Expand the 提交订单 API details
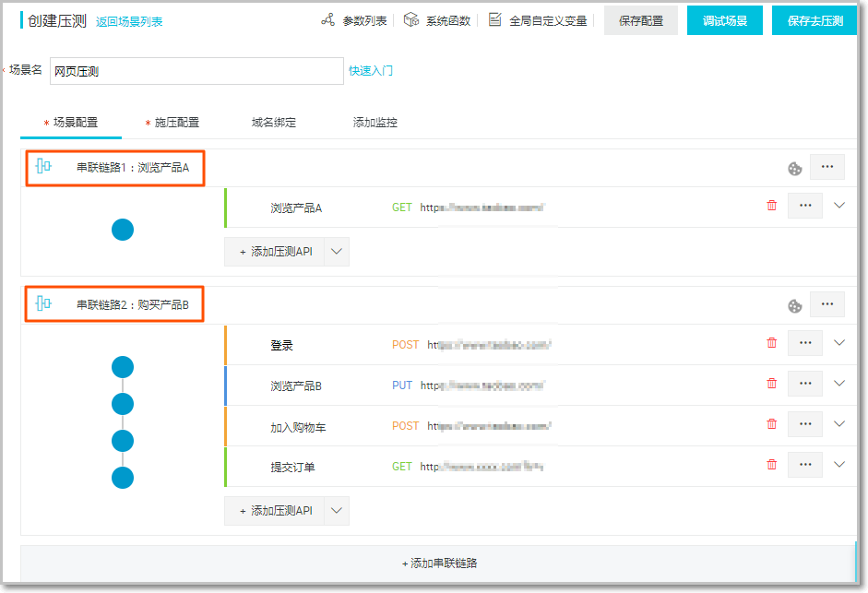This screenshot has width=868, height=593. click(x=839, y=464)
